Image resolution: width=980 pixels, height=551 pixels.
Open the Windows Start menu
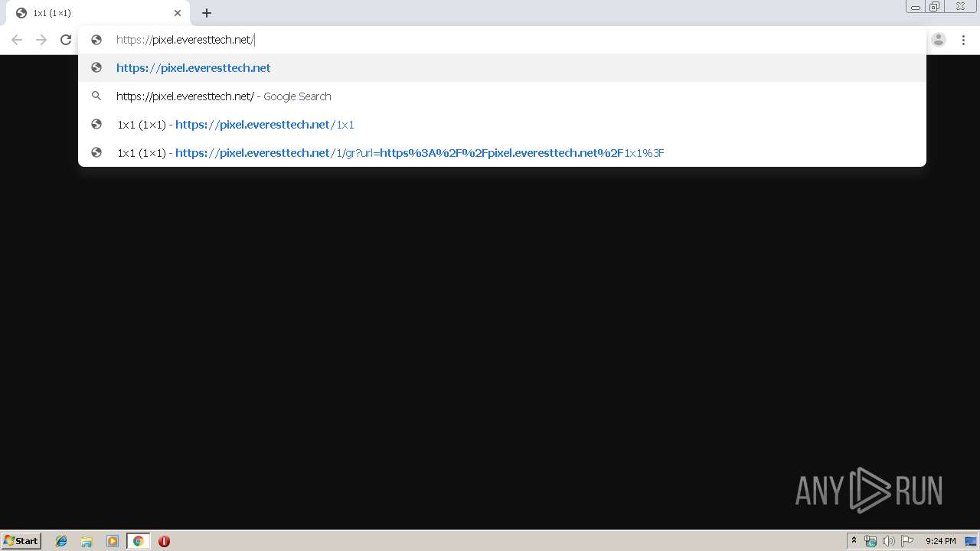pyautogui.click(x=21, y=540)
